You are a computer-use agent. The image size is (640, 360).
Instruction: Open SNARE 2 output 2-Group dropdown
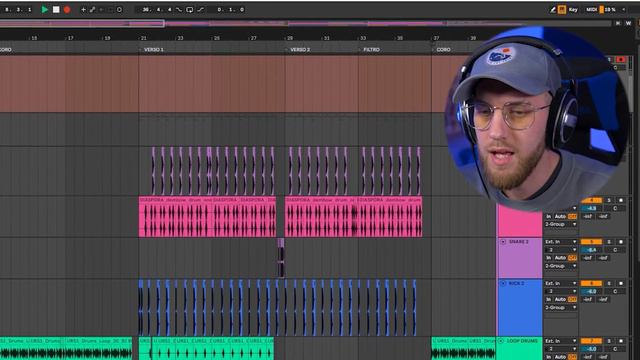point(561,266)
